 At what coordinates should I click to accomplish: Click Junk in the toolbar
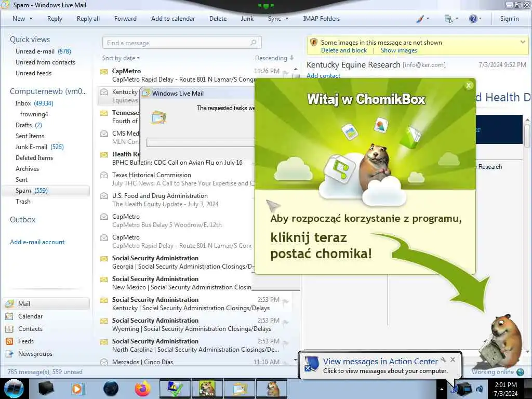(x=247, y=19)
